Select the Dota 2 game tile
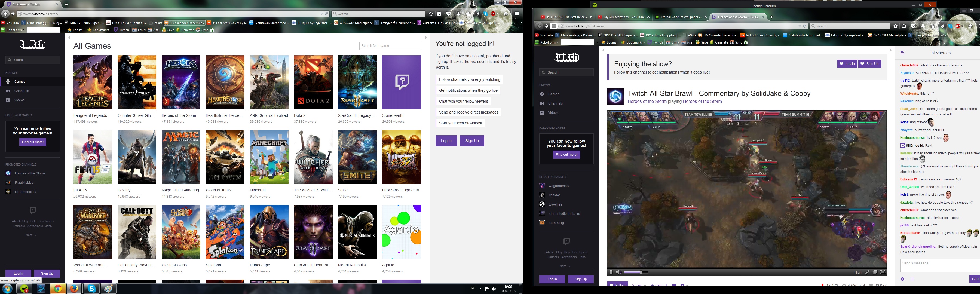980x294 pixels. (x=314, y=82)
